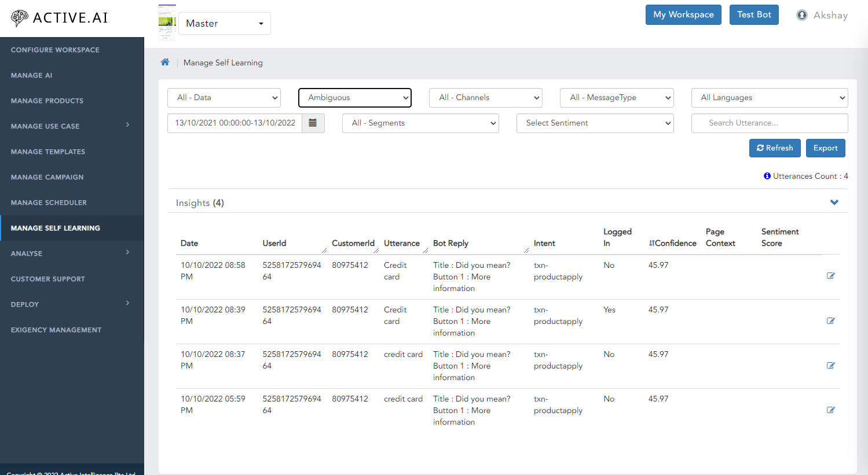
Task: Open the Ambiguous filter dropdown
Action: 355,98
